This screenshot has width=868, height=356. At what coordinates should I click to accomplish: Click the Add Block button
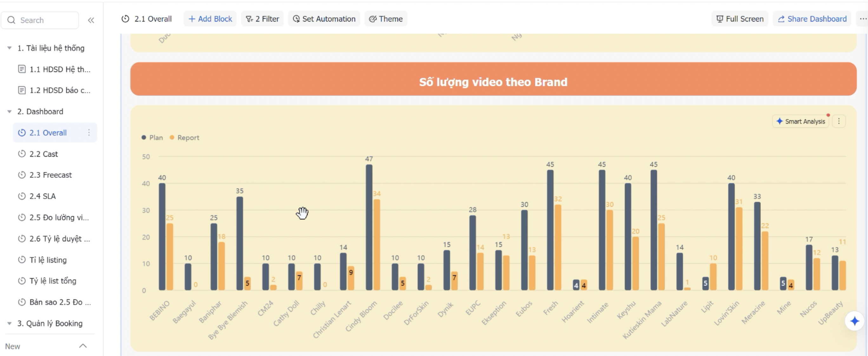pyautogui.click(x=210, y=19)
